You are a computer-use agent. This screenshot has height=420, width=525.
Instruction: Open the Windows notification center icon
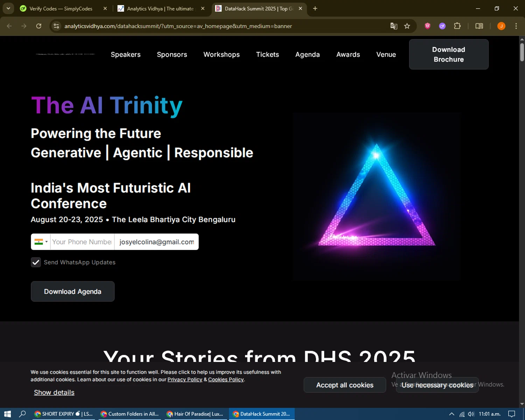[x=512, y=414]
